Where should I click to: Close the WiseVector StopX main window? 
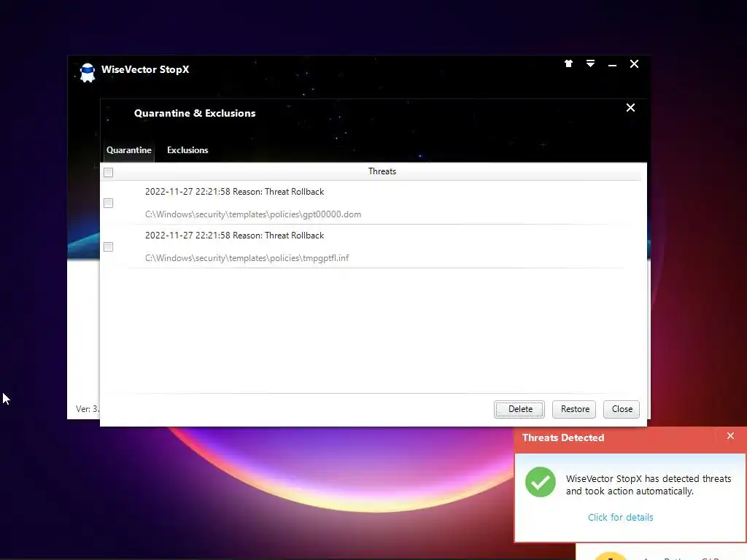coord(634,64)
